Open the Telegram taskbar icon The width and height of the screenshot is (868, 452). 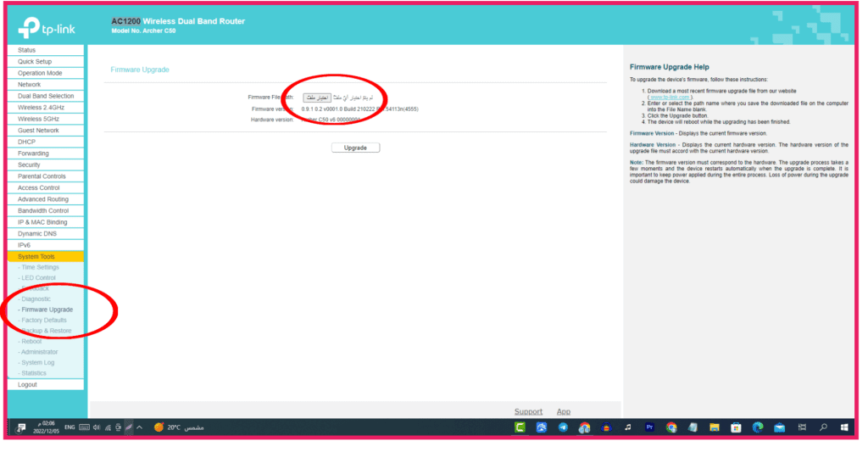pos(563,427)
